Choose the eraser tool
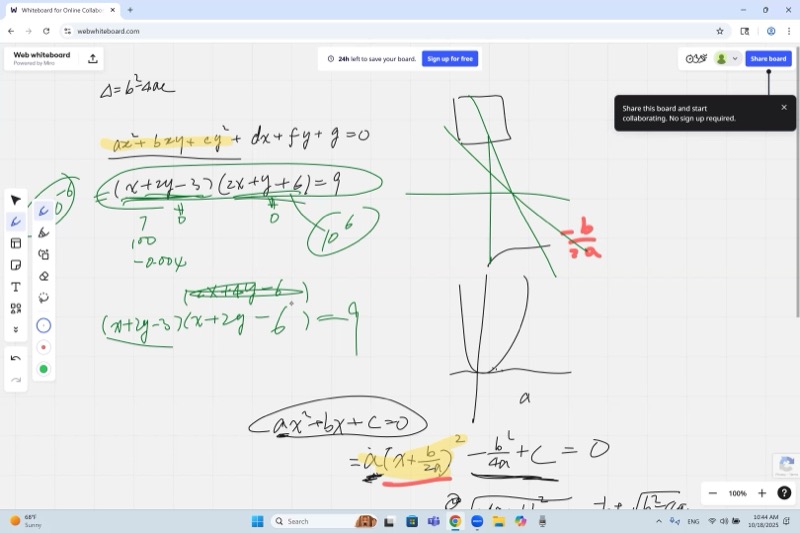The width and height of the screenshot is (800, 533). 43,276
